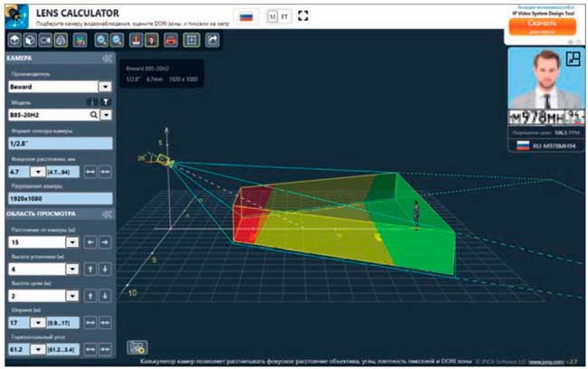Image resolution: width=588 pixels, height=369 pixels.
Task: Click the person preview thumbnail image
Action: pyautogui.click(x=546, y=79)
